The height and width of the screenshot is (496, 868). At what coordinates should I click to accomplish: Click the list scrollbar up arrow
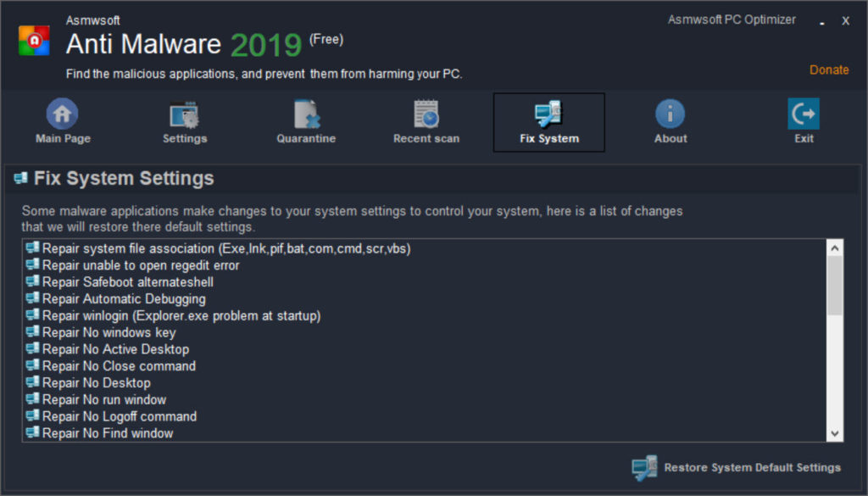(835, 248)
